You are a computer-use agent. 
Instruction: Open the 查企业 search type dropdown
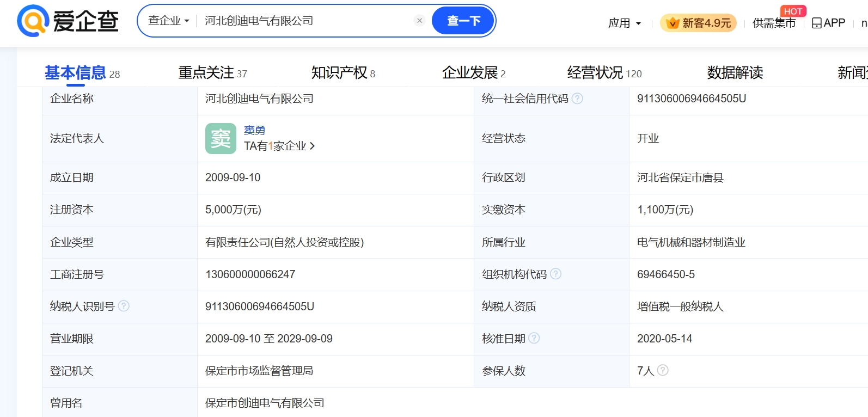click(168, 21)
